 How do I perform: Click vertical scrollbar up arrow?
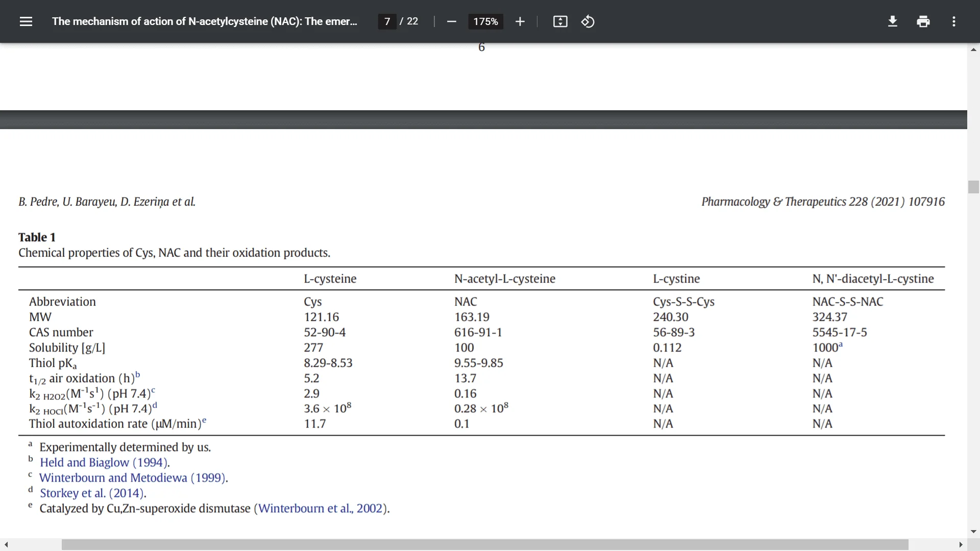tap(973, 49)
